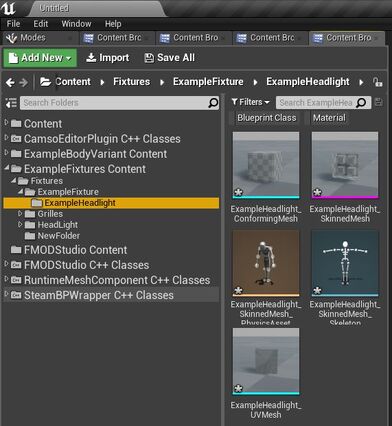Click the FMODStudio Content folder icon
Viewport: 392px width, 426px height.
pos(16,250)
